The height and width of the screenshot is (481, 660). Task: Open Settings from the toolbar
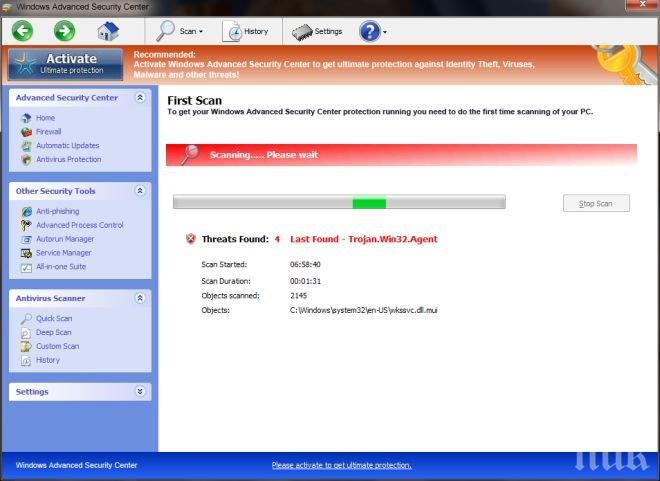[317, 31]
